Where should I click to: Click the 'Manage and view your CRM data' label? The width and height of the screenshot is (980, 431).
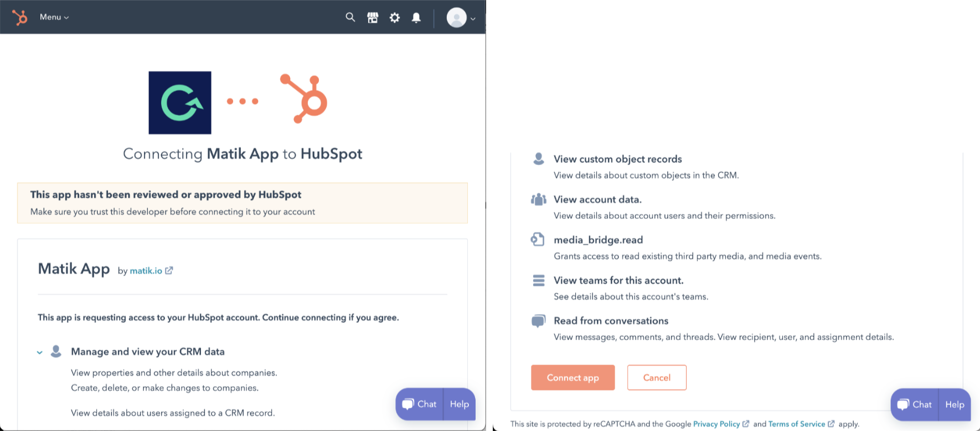pyautogui.click(x=148, y=352)
